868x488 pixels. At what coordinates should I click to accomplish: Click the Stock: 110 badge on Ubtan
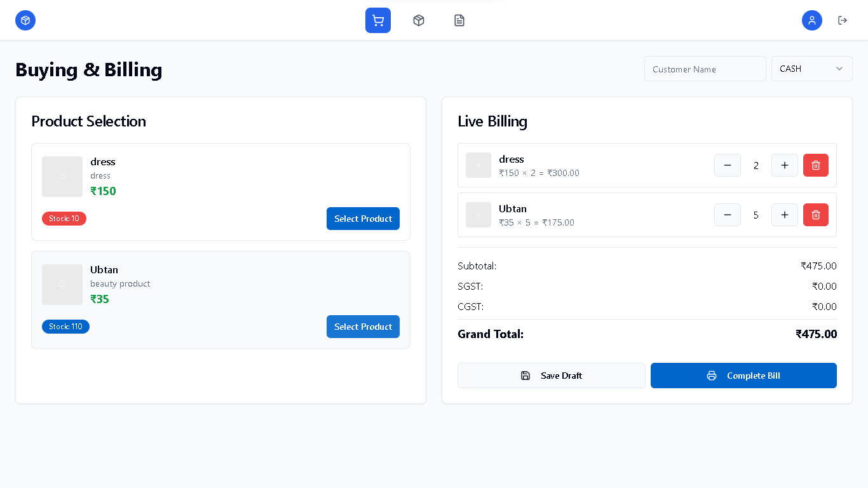click(65, 326)
